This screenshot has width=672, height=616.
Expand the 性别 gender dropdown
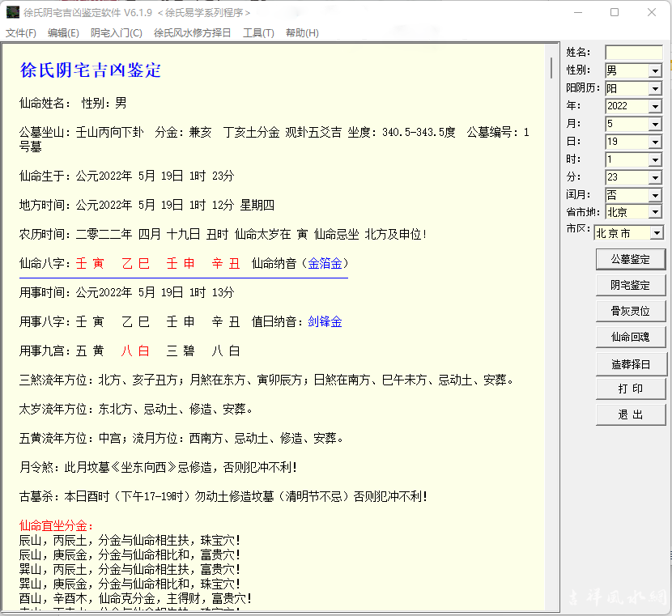[655, 70]
